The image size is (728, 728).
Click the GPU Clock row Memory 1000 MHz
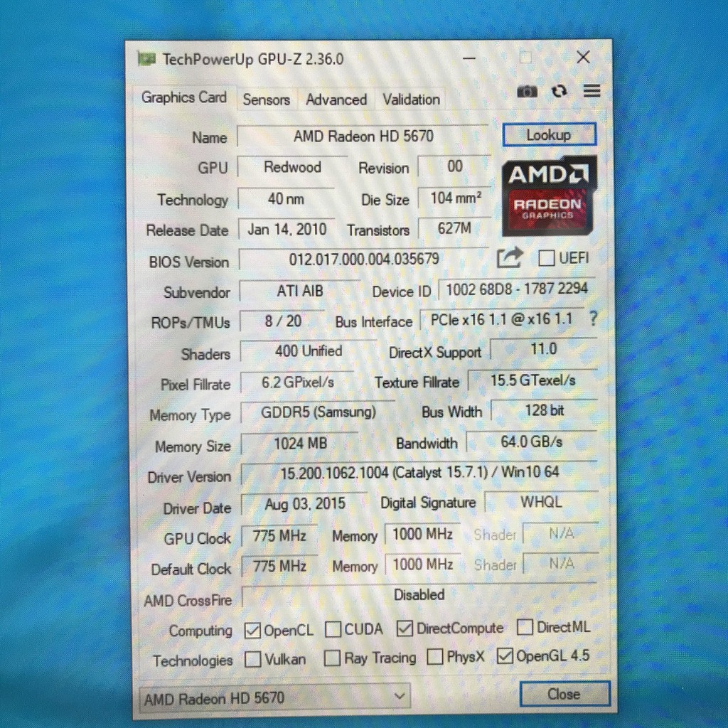[x=422, y=534]
